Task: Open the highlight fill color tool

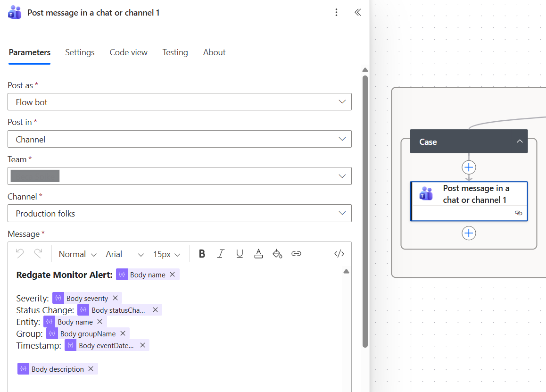Action: point(277,254)
